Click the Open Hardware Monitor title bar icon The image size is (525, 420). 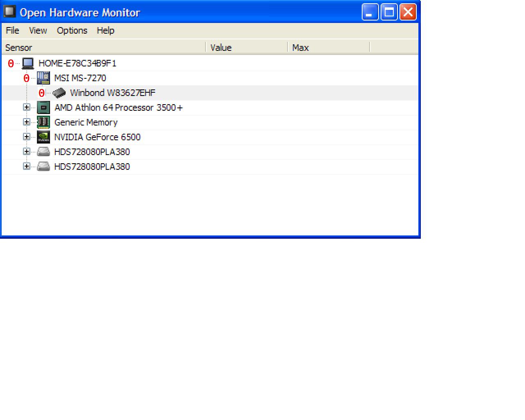click(9, 11)
